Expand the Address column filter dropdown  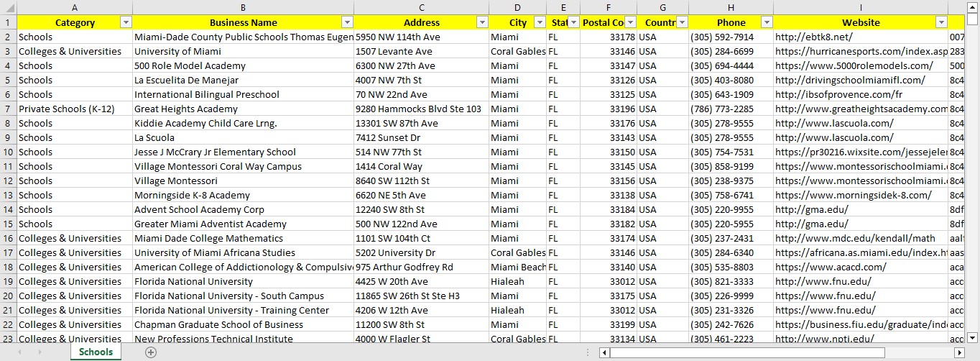tap(482, 23)
